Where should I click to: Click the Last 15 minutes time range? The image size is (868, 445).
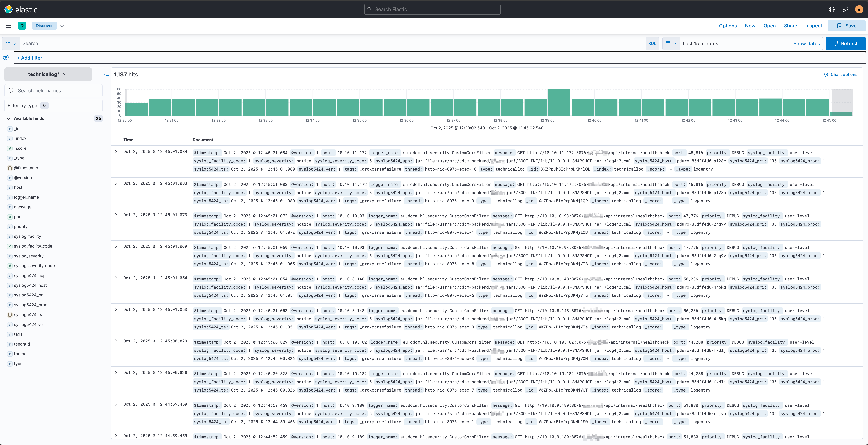pyautogui.click(x=700, y=44)
